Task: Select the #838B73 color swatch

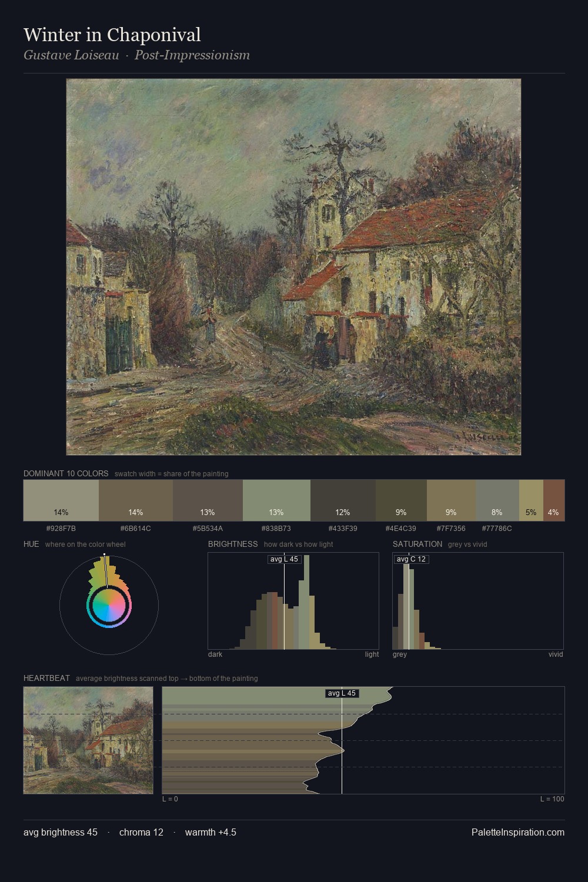Action: tap(276, 500)
